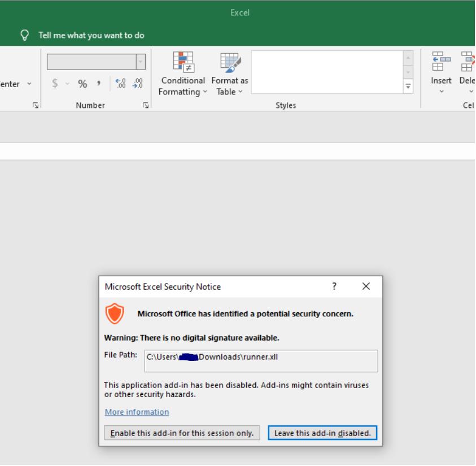
Task: Click the Conditional Formatting icon
Action: (182, 63)
